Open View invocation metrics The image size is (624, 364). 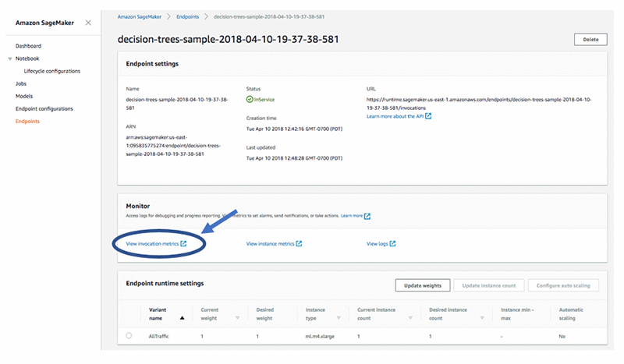152,243
